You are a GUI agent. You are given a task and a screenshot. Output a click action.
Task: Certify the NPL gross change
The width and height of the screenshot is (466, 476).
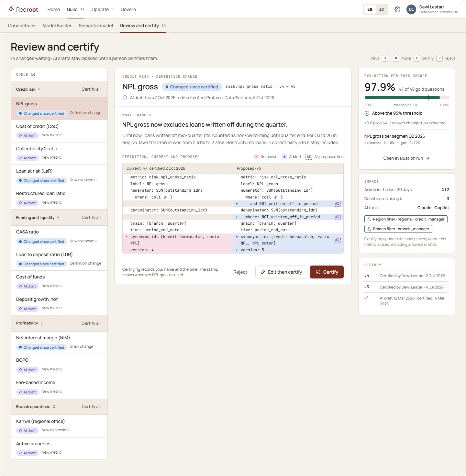click(x=327, y=272)
